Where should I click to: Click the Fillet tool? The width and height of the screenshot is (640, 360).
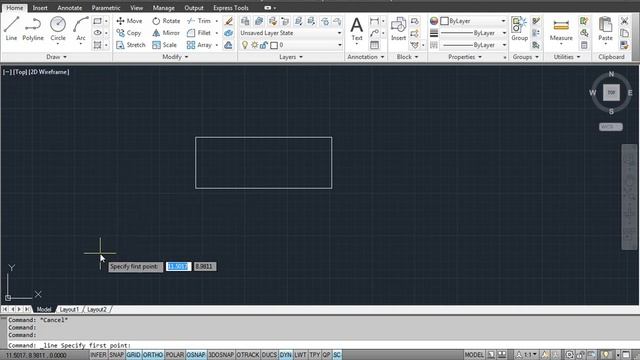(199, 33)
